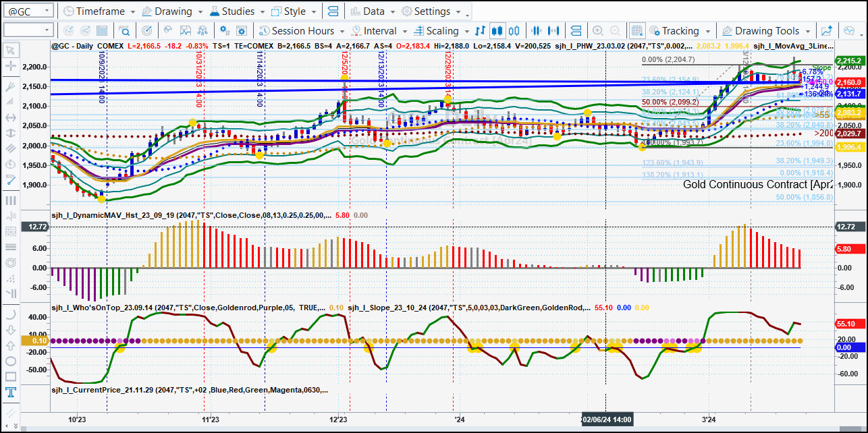Open the Drawing Tools dropdown
868x433 pixels.
(767, 30)
